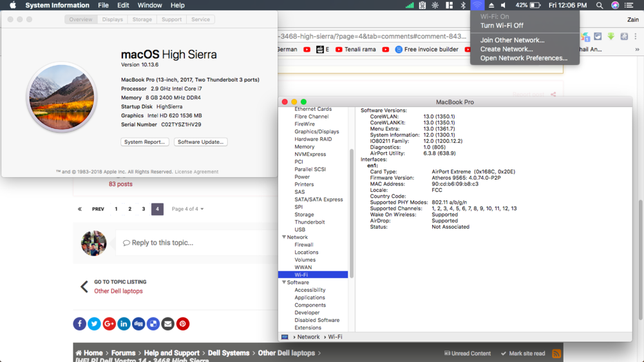Click the sidebar scrollbar in System Information

[x=352, y=213]
